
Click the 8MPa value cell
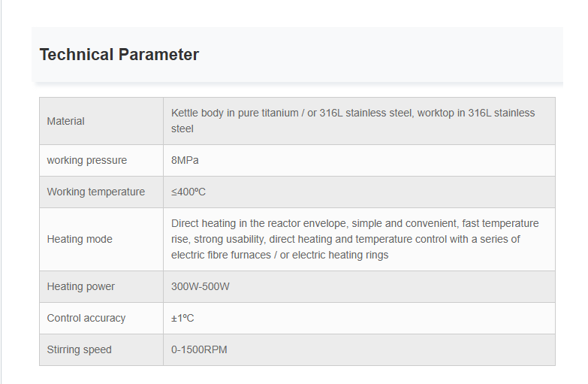point(359,160)
